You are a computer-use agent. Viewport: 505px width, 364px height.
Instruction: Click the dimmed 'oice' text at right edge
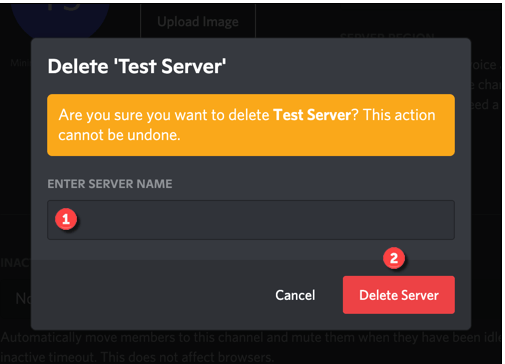click(486, 65)
